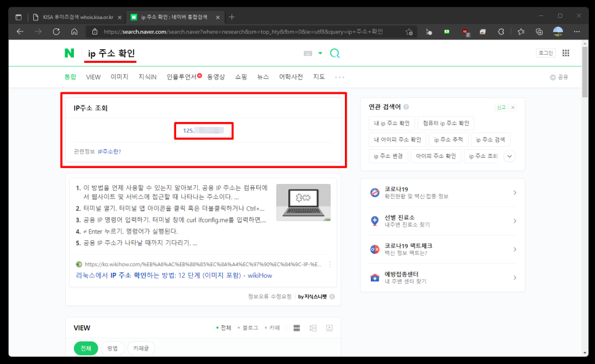This screenshot has height=364, width=595.
Task: Click the 아이피 주소 확인 related keyword
Action: [436, 156]
